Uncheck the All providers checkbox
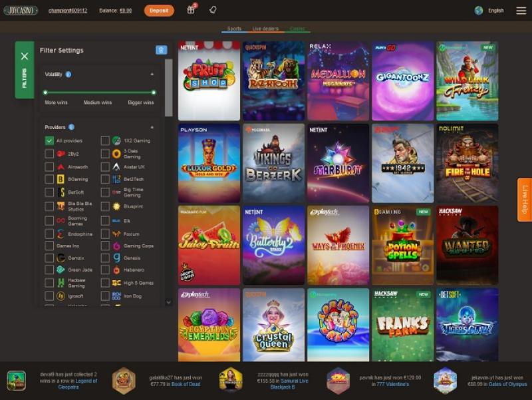532x400 pixels. point(49,140)
